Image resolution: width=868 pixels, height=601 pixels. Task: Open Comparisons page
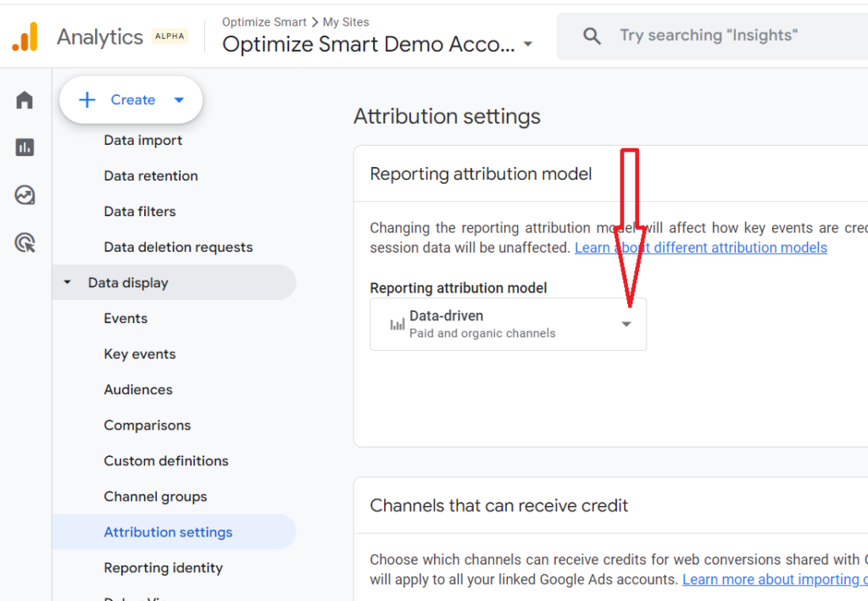click(x=147, y=425)
